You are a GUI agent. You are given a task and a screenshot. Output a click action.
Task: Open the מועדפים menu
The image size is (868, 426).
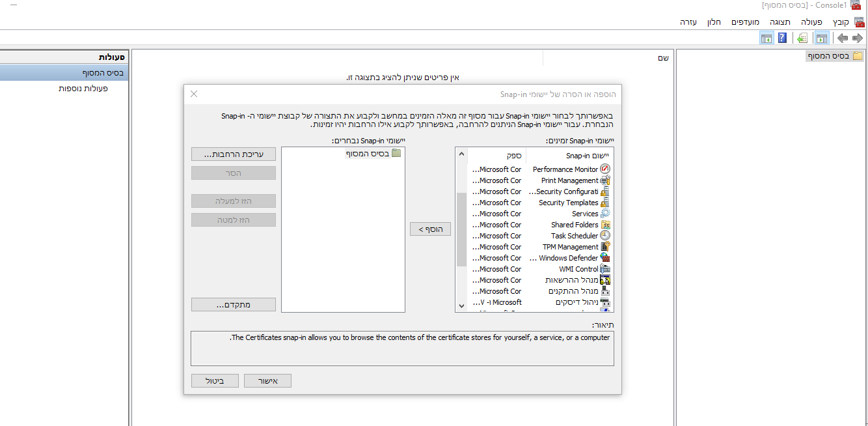click(x=745, y=21)
